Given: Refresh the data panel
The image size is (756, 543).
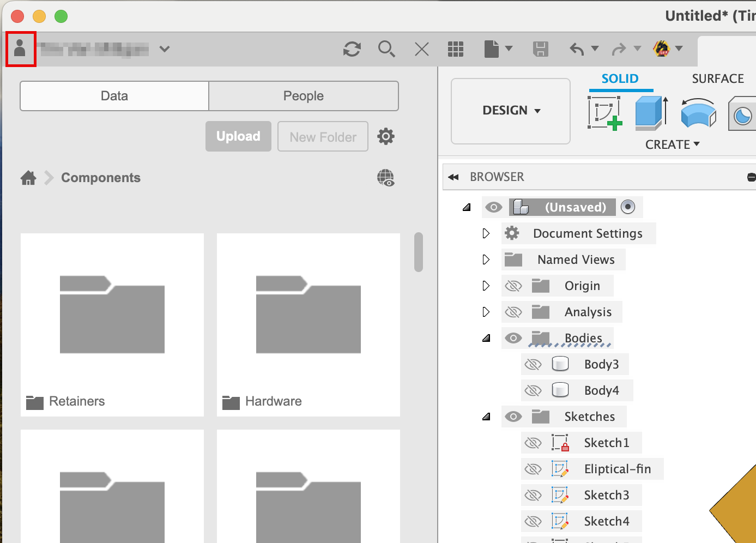Looking at the screenshot, I should [352, 49].
